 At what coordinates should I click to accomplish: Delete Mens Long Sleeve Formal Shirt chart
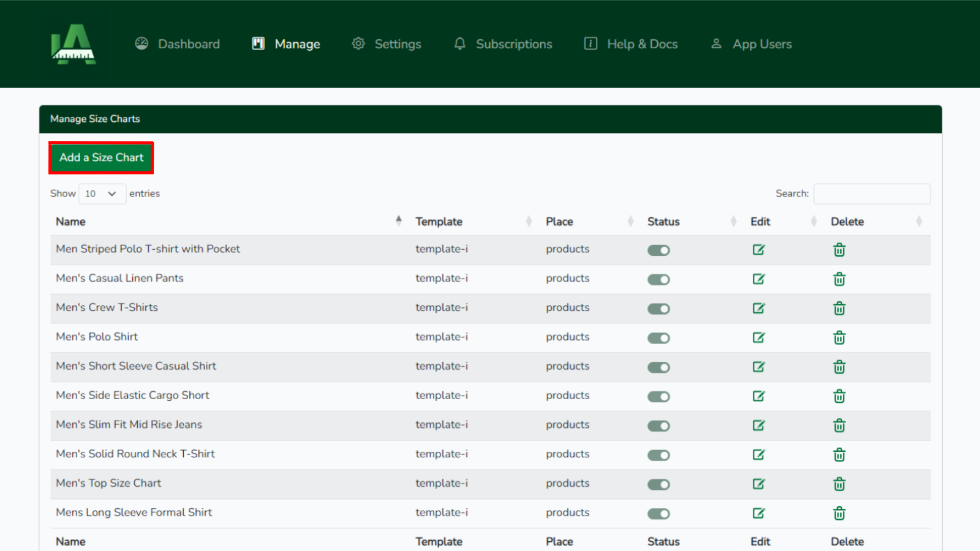click(839, 514)
